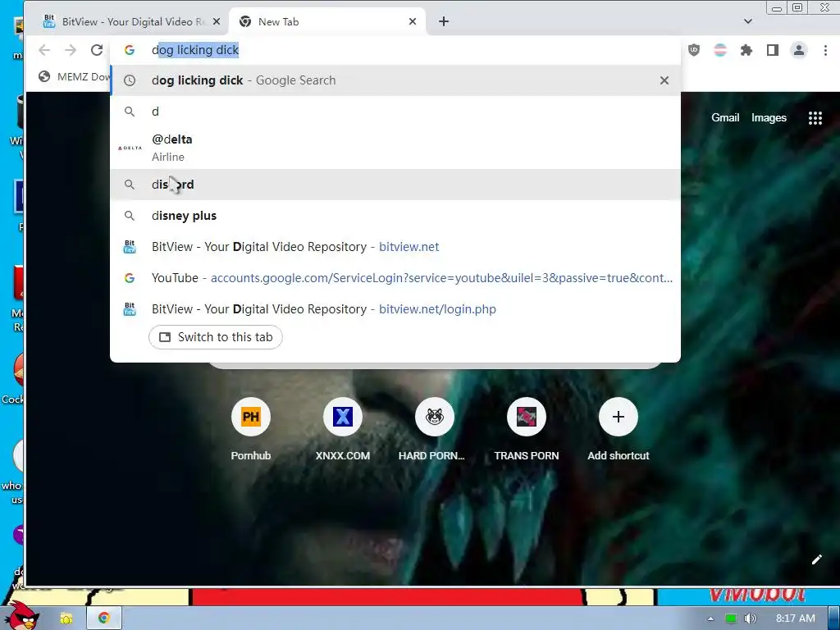Open the profile avatar menu

[799, 50]
